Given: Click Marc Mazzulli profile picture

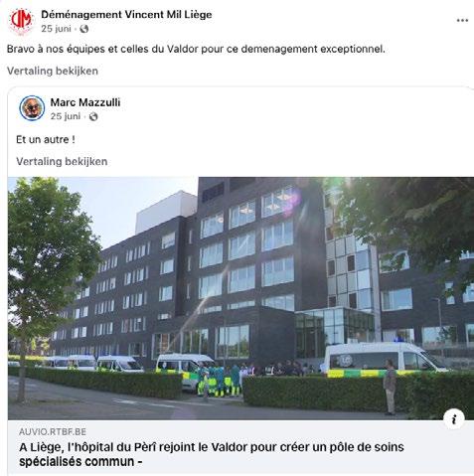Looking at the screenshot, I should click(32, 108).
